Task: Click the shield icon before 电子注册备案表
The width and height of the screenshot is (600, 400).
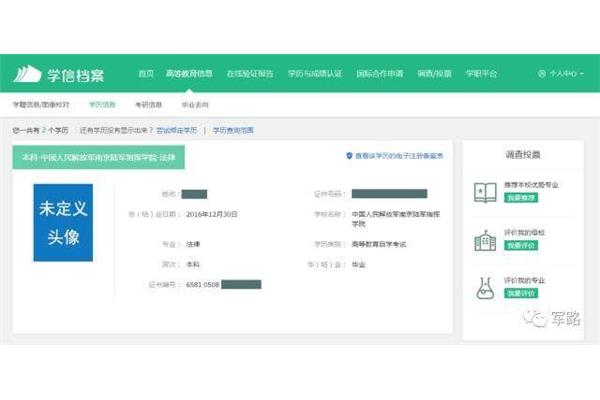Action: pos(349,156)
